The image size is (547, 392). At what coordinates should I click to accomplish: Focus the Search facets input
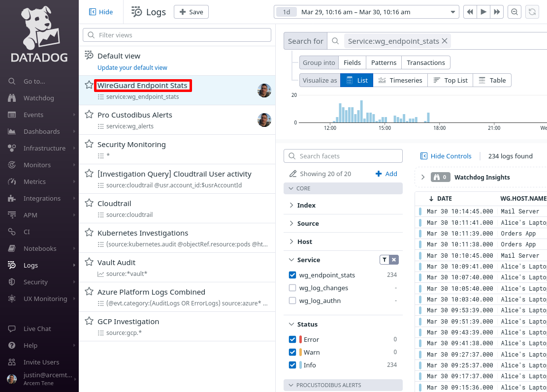point(343,156)
